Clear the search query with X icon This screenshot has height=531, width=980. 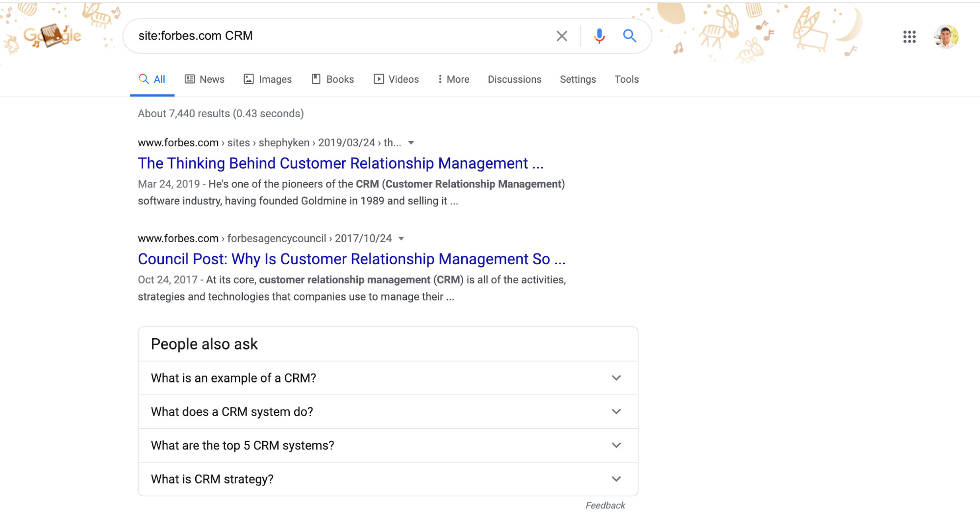[562, 36]
